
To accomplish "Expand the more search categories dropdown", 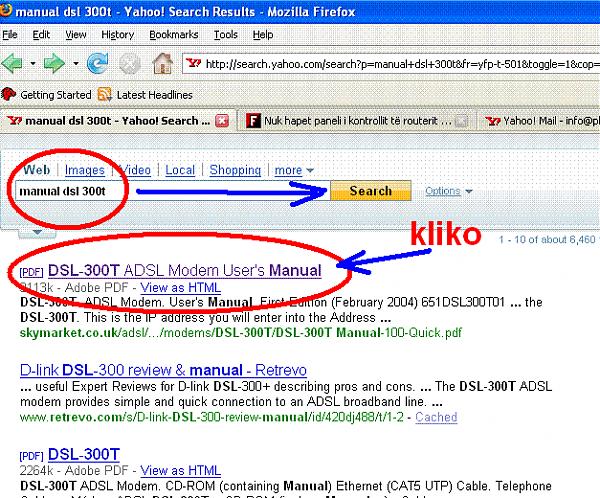I will pos(294,170).
